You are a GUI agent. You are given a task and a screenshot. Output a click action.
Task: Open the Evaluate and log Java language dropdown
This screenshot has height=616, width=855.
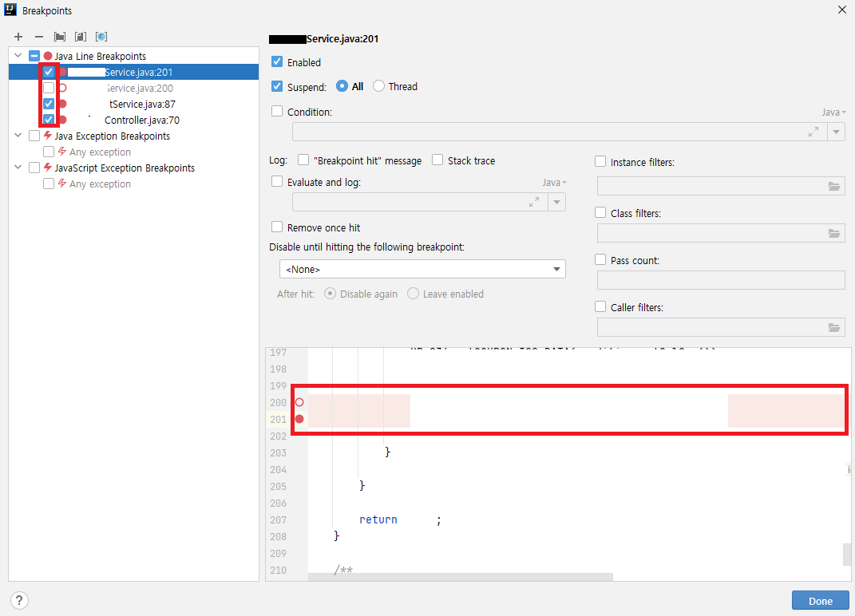click(555, 183)
